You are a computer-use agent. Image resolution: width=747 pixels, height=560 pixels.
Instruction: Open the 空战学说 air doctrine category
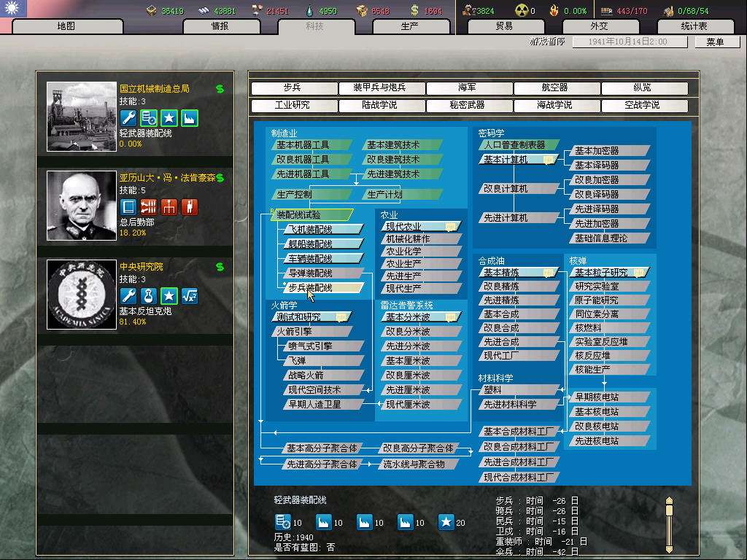click(x=645, y=105)
